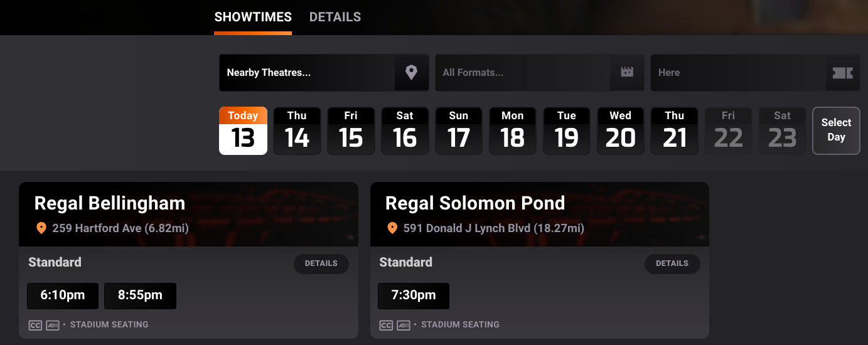
Task: Click the CC icon under Regal Bellingham
Action: tap(35, 325)
